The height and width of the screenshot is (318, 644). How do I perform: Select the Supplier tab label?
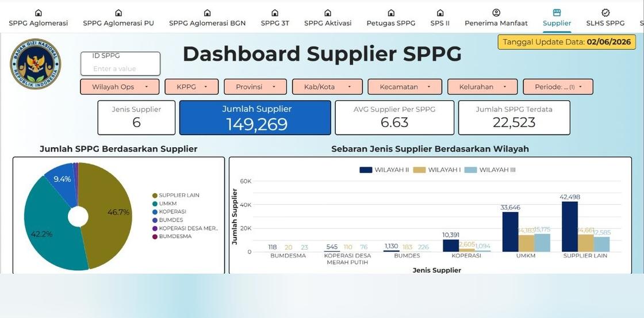(x=557, y=23)
